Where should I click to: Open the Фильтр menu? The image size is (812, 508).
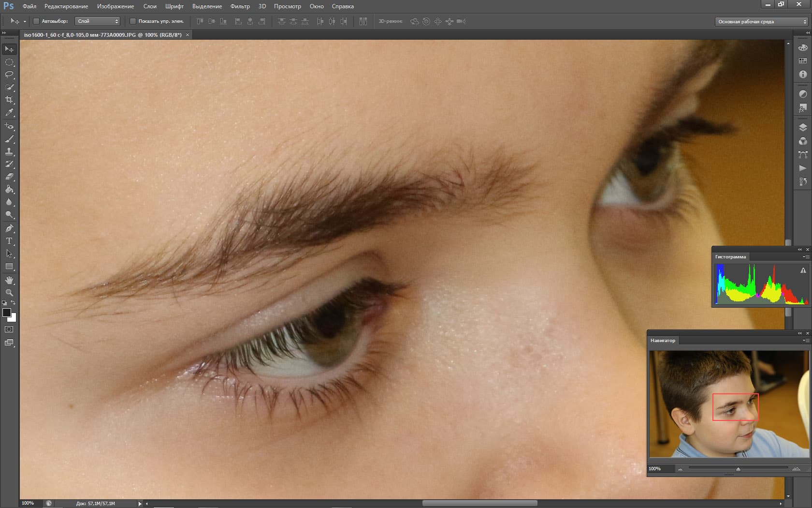[240, 6]
